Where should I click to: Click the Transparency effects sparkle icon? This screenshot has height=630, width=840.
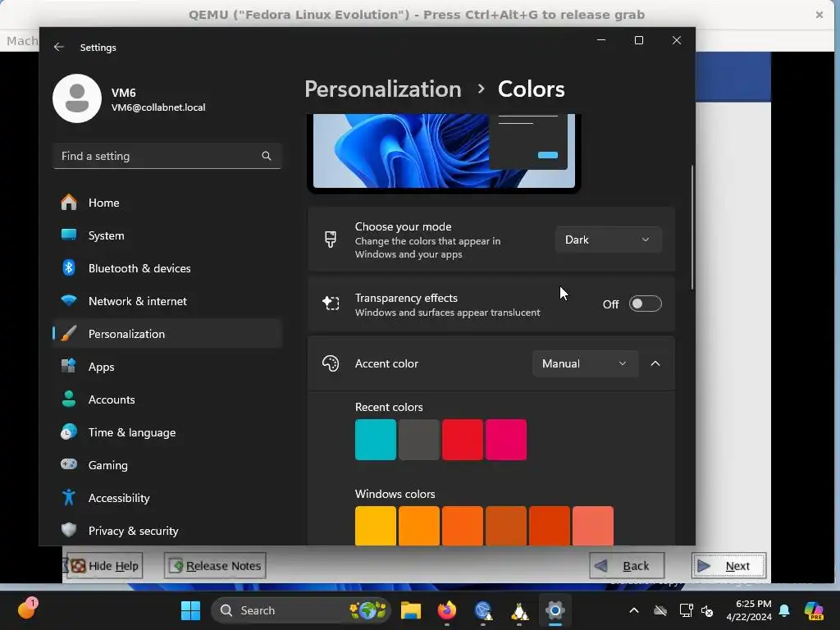(x=331, y=304)
